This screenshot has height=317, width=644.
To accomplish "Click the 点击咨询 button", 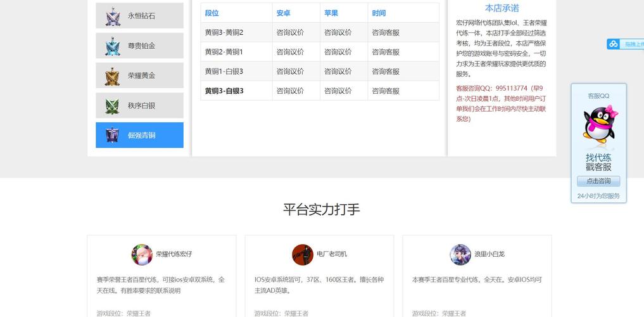I will [x=598, y=181].
